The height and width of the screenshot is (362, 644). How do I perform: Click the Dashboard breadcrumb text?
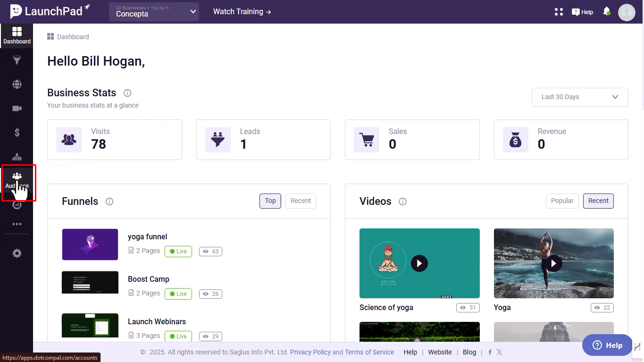73,37
